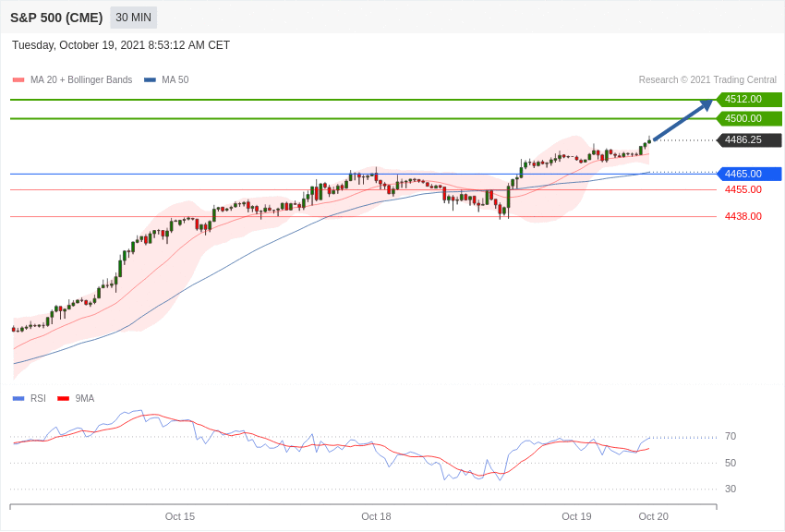Click the 9MA red legend swatch
This screenshot has height=532, width=785.
coord(63,399)
